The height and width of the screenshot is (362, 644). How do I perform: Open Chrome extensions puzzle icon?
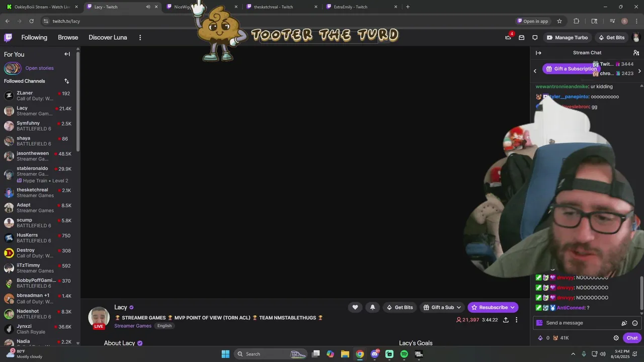577,21
